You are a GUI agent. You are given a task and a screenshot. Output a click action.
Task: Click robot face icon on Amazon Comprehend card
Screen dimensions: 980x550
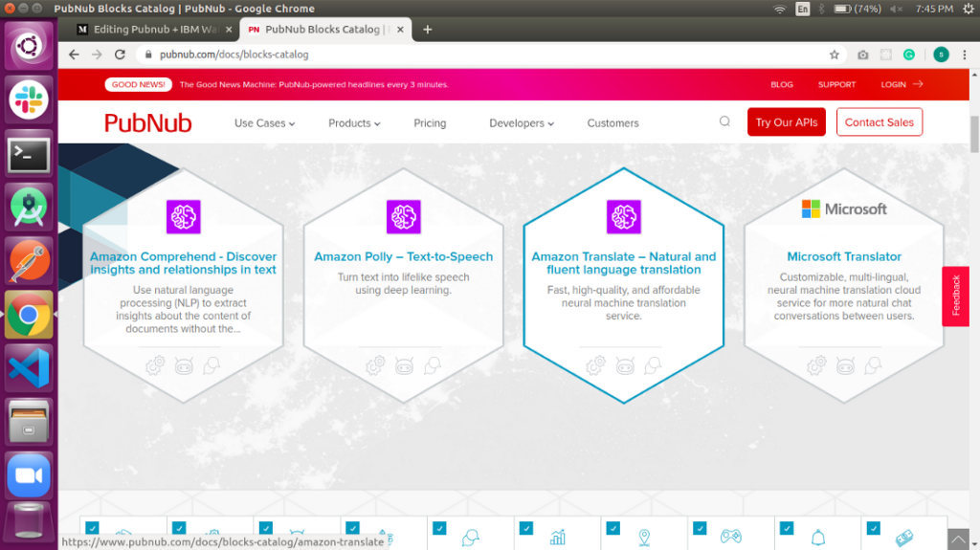tap(184, 365)
